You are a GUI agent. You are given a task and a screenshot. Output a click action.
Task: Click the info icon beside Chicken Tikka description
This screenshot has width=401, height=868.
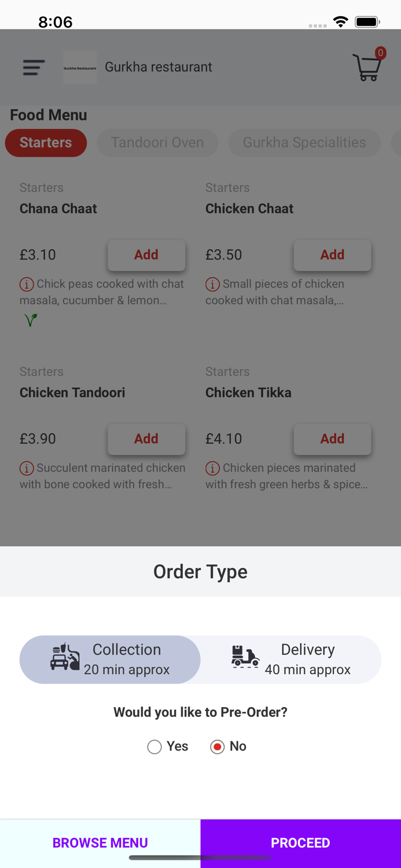pyautogui.click(x=212, y=468)
